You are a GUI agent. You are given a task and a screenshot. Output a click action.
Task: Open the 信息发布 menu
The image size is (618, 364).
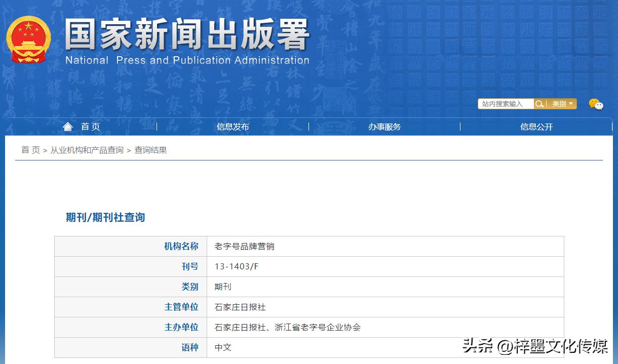coord(233,127)
